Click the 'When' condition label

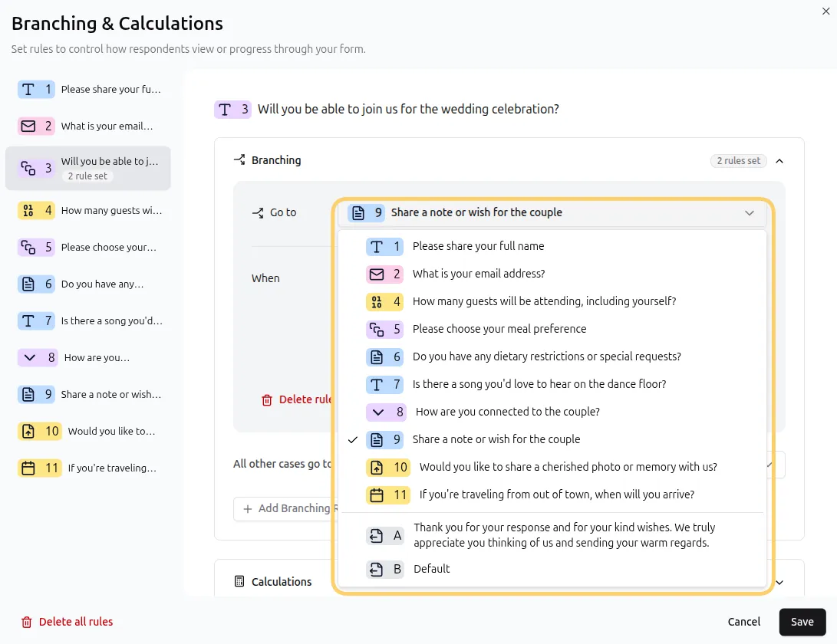266,278
